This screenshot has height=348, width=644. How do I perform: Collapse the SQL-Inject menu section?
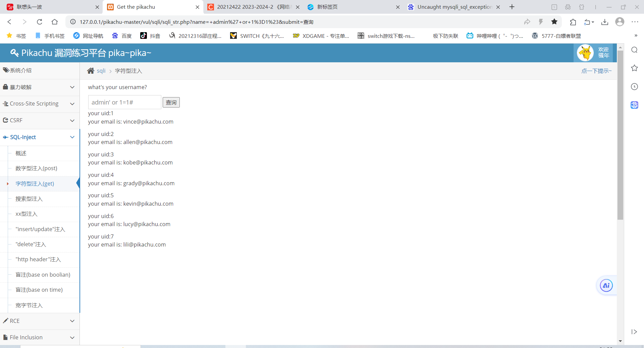40,137
